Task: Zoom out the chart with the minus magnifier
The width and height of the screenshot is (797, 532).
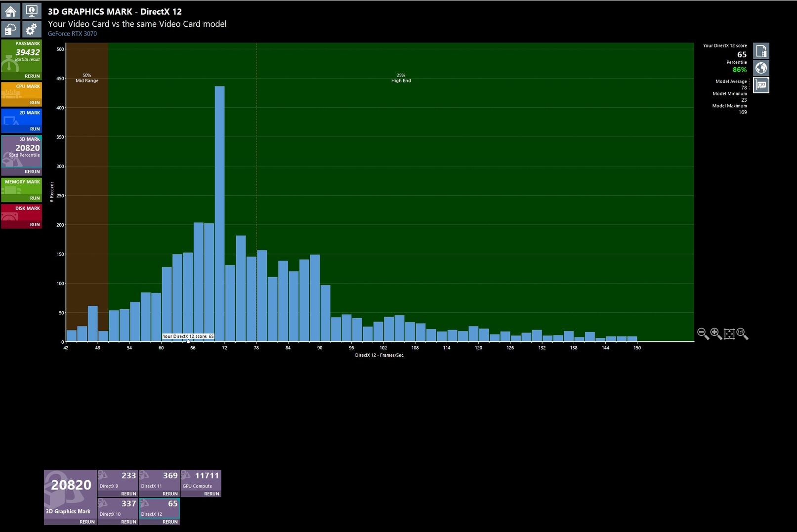Action: [703, 334]
